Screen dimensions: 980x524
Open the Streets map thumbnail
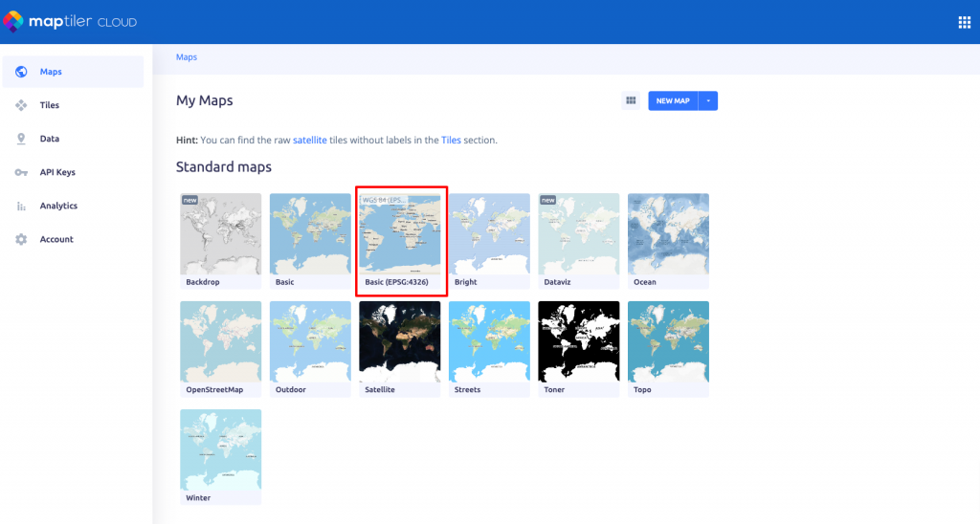coord(489,341)
